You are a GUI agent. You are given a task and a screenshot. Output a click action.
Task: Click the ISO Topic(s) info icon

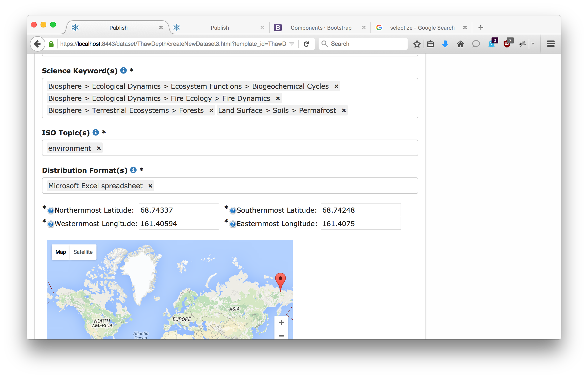[x=96, y=133]
